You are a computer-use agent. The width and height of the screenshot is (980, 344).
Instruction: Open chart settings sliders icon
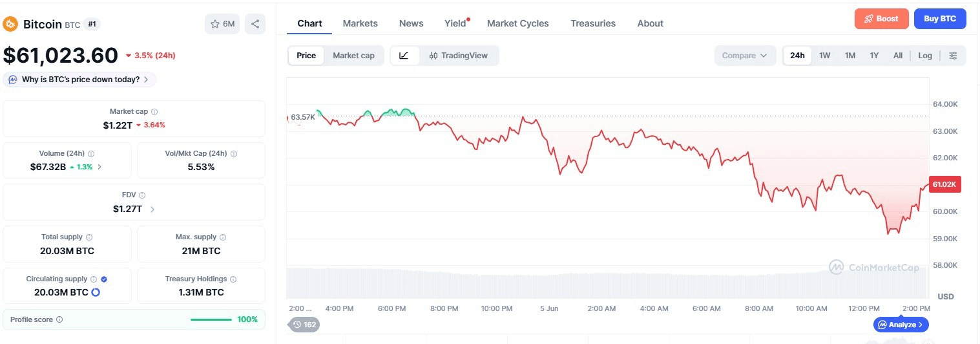click(953, 56)
